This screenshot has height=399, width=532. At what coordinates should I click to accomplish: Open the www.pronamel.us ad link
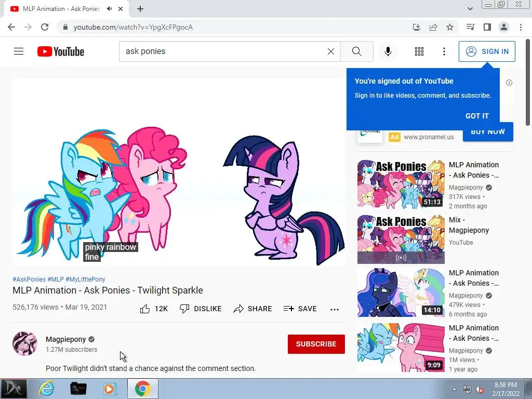[429, 137]
